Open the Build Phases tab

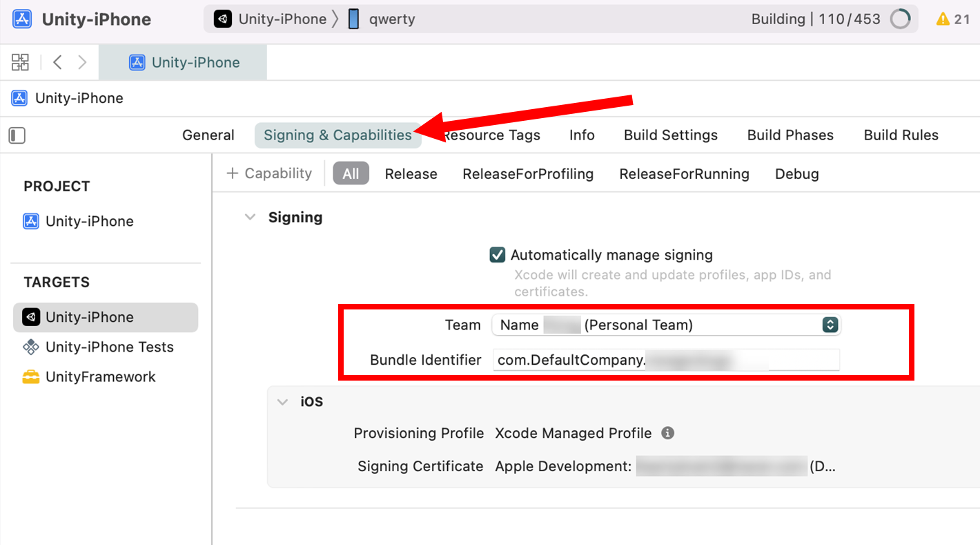click(790, 135)
